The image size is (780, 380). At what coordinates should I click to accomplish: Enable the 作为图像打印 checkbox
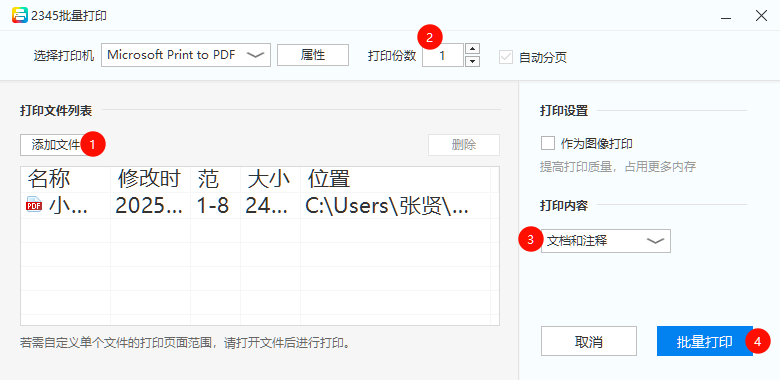548,144
